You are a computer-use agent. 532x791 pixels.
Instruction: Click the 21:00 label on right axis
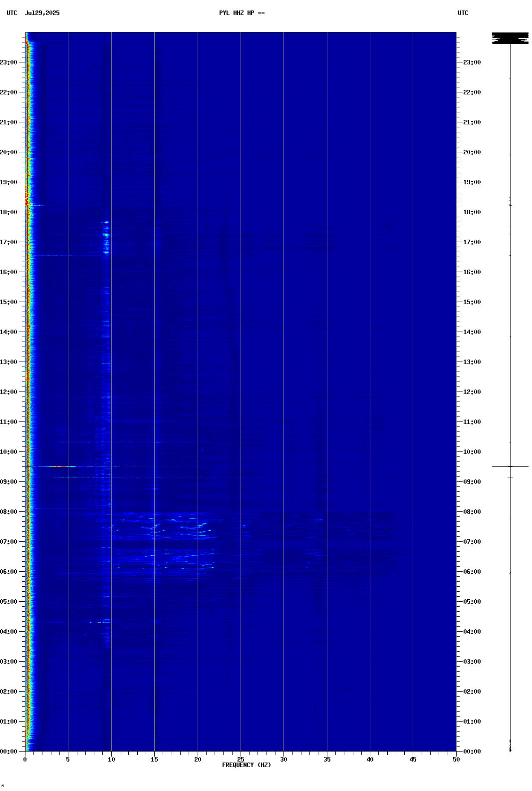coord(472,122)
